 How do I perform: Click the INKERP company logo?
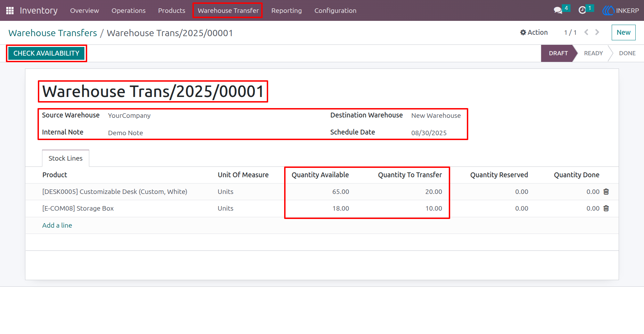pyautogui.click(x=620, y=10)
